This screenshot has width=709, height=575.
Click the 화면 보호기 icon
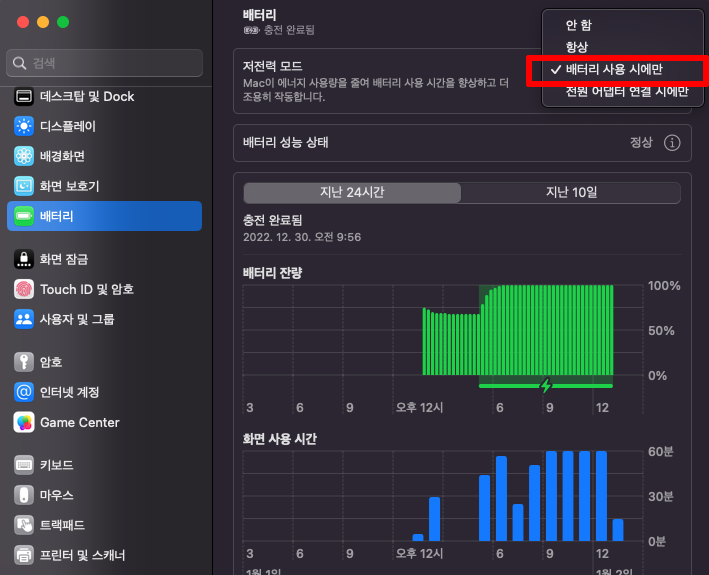[24, 186]
